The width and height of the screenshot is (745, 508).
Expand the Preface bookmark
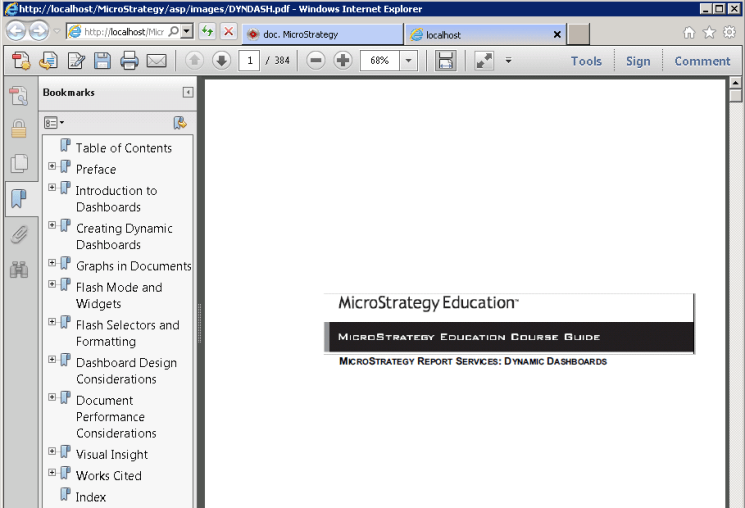[52, 166]
